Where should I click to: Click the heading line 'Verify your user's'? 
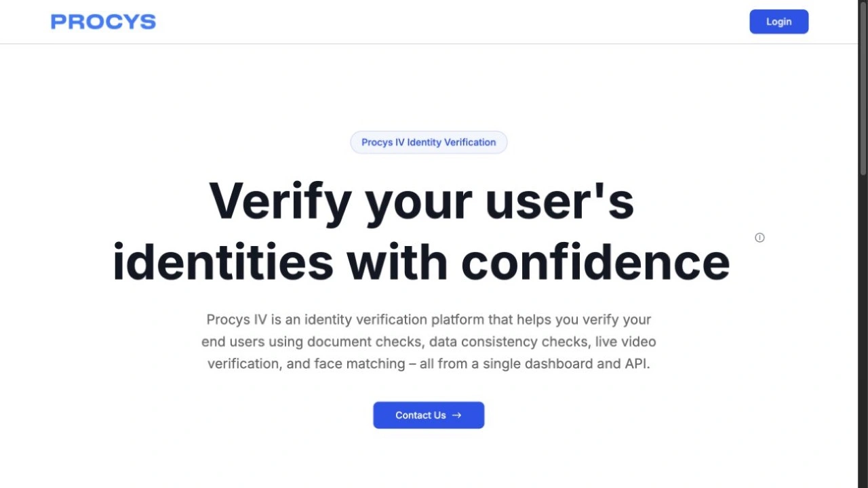pyautogui.click(x=421, y=201)
